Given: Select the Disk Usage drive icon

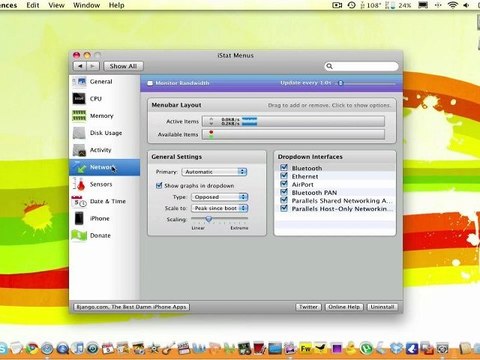Looking at the screenshot, I should click(79, 133).
